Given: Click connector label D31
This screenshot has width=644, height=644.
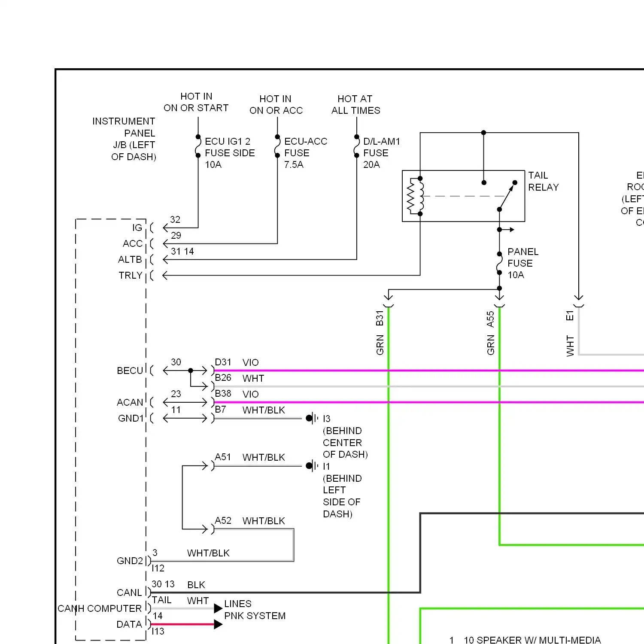Looking at the screenshot, I should [x=223, y=362].
